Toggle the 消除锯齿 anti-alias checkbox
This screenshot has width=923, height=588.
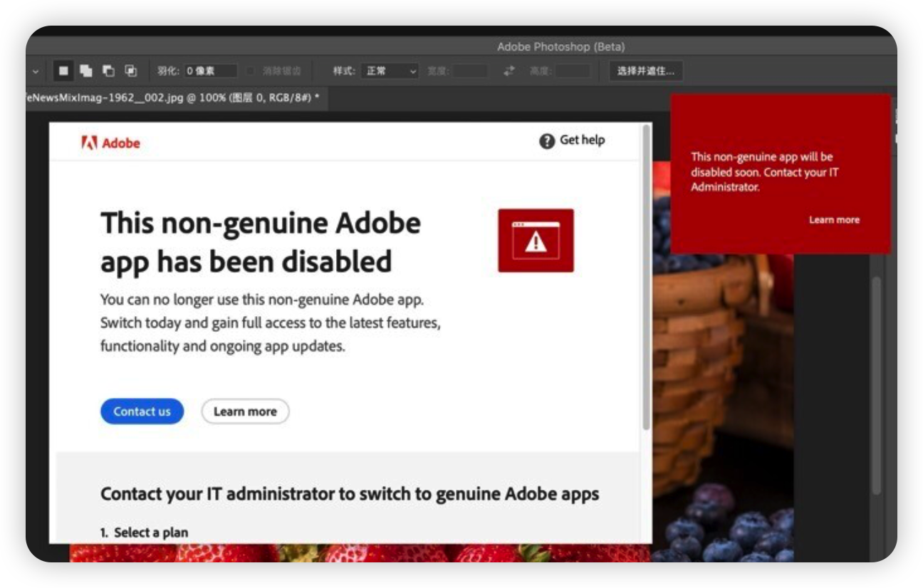click(251, 71)
